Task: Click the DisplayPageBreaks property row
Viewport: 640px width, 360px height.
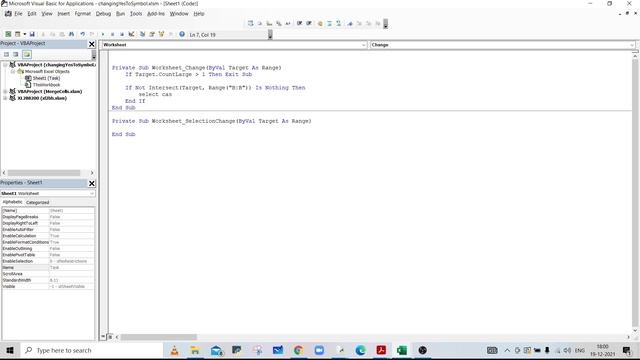Action: [48, 217]
